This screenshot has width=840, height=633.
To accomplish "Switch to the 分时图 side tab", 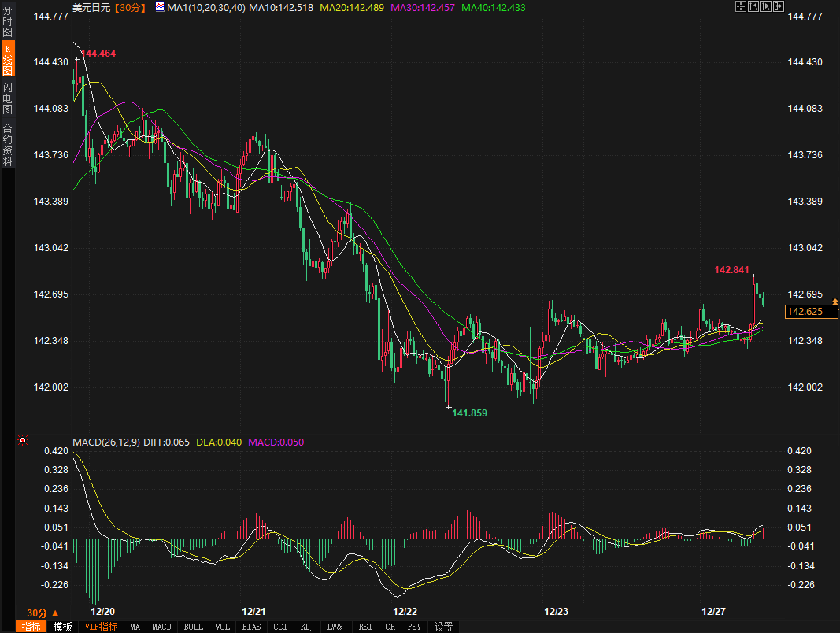I will tap(7, 21).
